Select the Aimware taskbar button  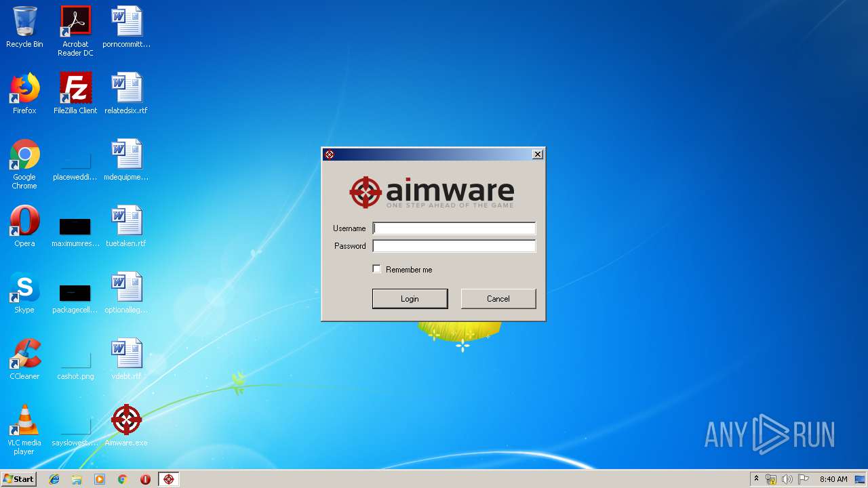[x=169, y=479]
